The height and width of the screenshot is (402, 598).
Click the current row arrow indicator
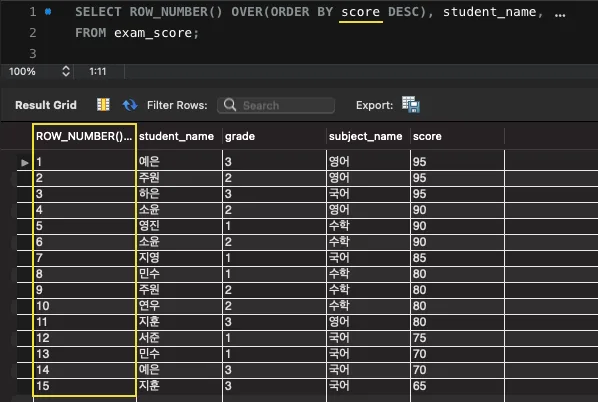(25, 163)
